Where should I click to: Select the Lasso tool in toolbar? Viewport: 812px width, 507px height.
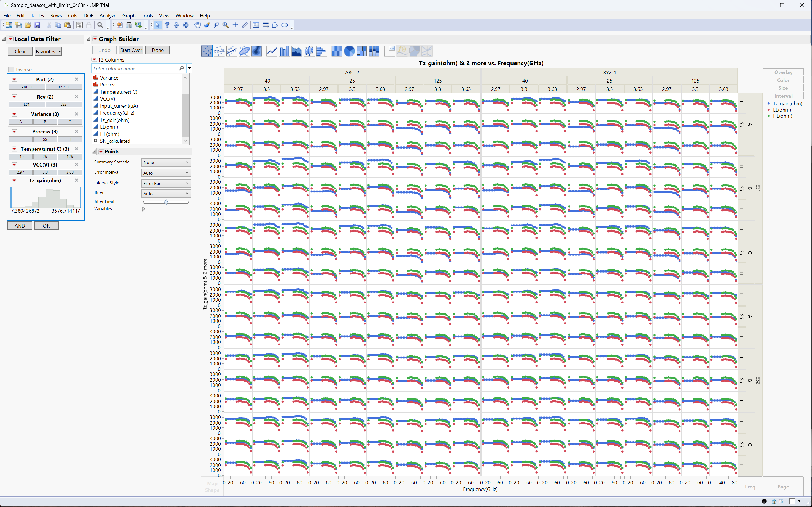[216, 25]
